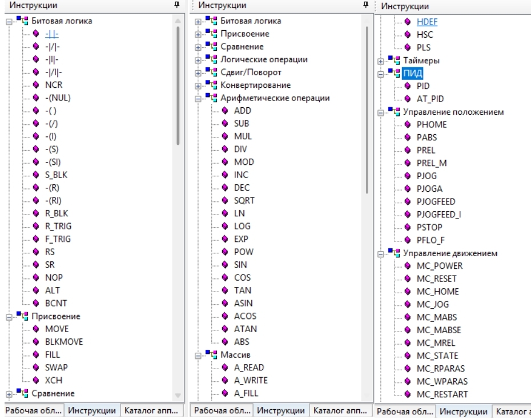Select the BLKMOVE instruction
Screen dimensions: 531x420
coord(64,342)
